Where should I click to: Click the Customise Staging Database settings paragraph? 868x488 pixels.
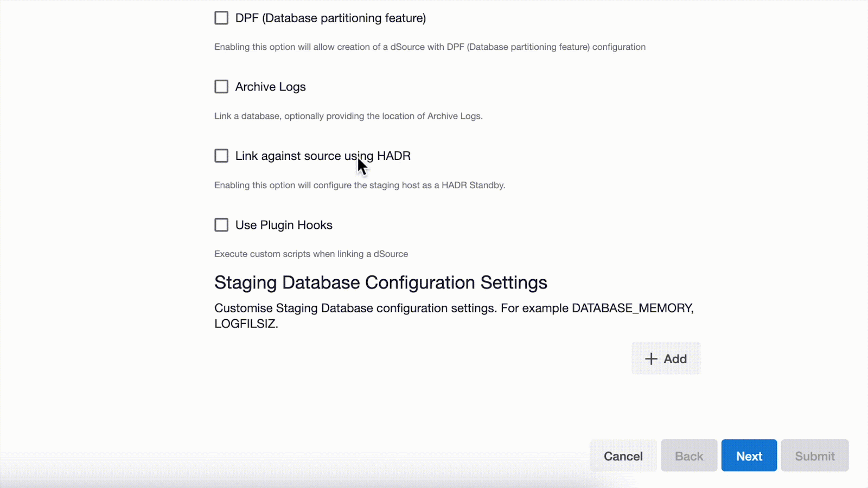pyautogui.click(x=454, y=316)
